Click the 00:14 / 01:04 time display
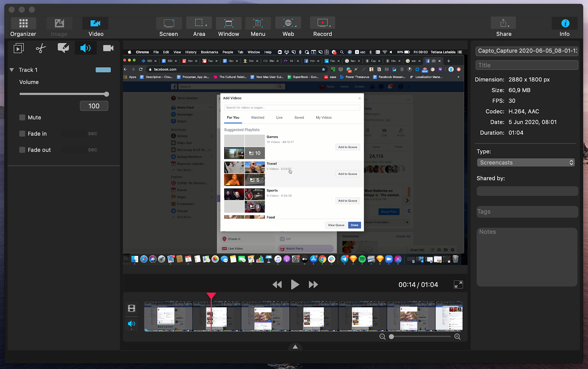This screenshot has width=588, height=369. [418, 284]
